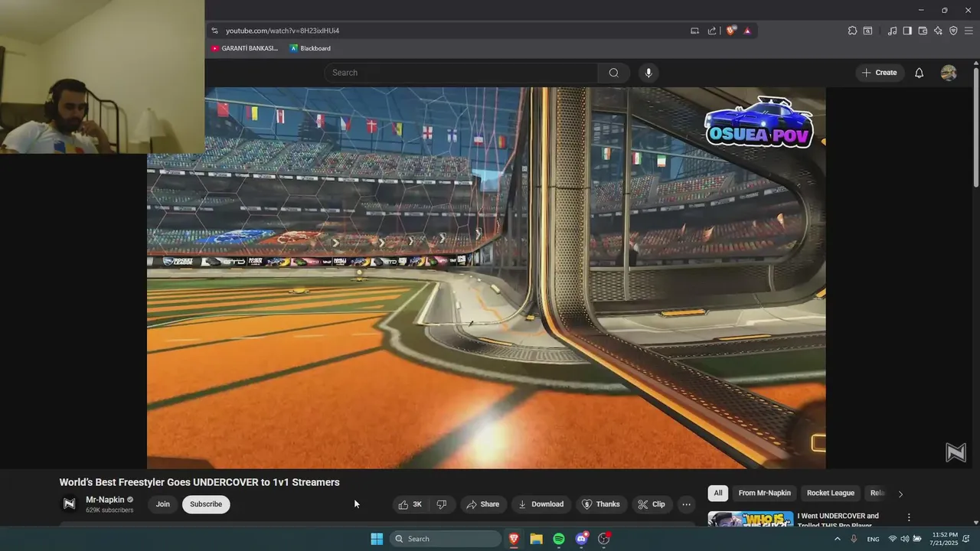Open the notification center icon
Image resolution: width=980 pixels, height=551 pixels.
pos(967,539)
